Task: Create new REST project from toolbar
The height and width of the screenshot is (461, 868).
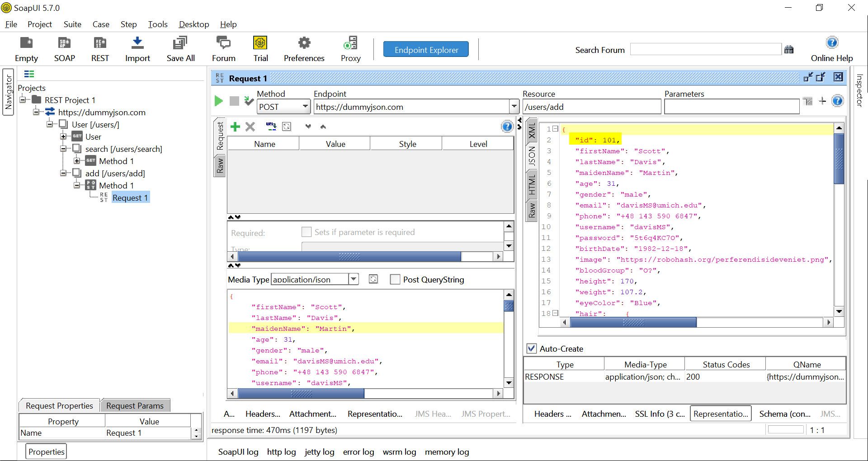Action: [100, 43]
